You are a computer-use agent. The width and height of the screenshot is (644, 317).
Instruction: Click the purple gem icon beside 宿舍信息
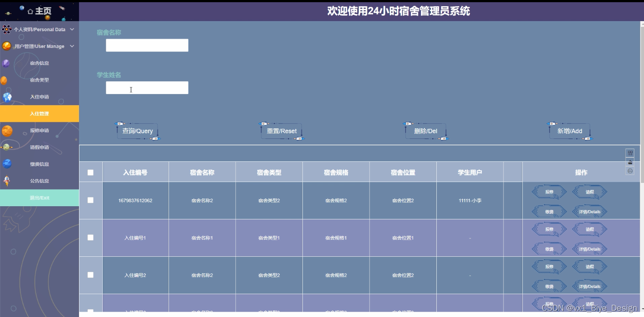click(6, 63)
